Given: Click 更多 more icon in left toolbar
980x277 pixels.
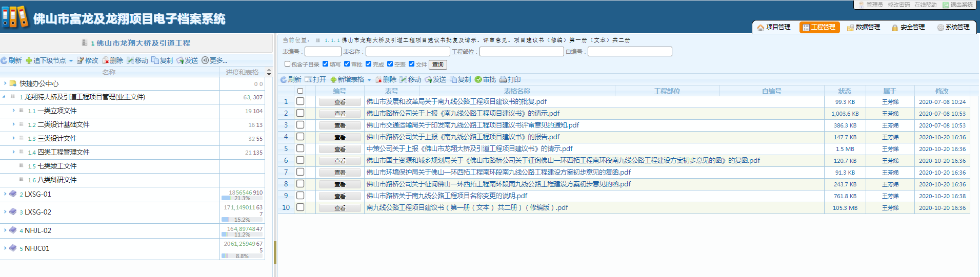Looking at the screenshot, I should (205, 60).
